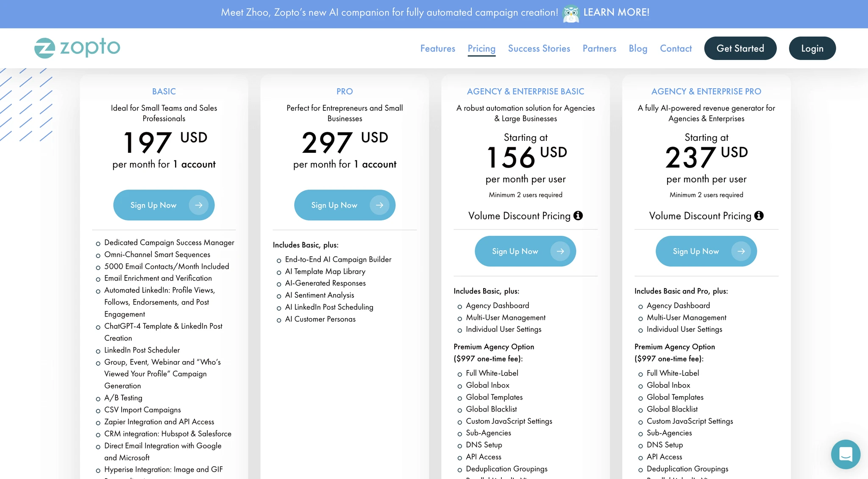Click the 297 USD price
The height and width of the screenshot is (479, 868).
(345, 142)
